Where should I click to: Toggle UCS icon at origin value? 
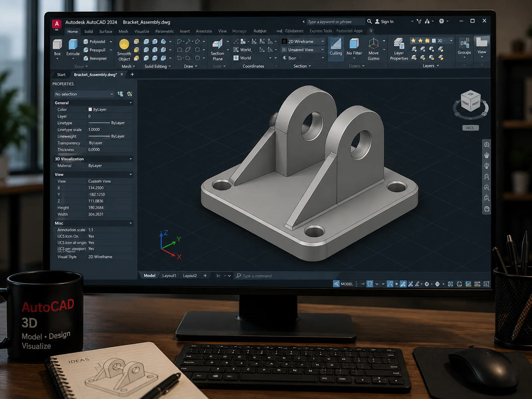click(91, 243)
